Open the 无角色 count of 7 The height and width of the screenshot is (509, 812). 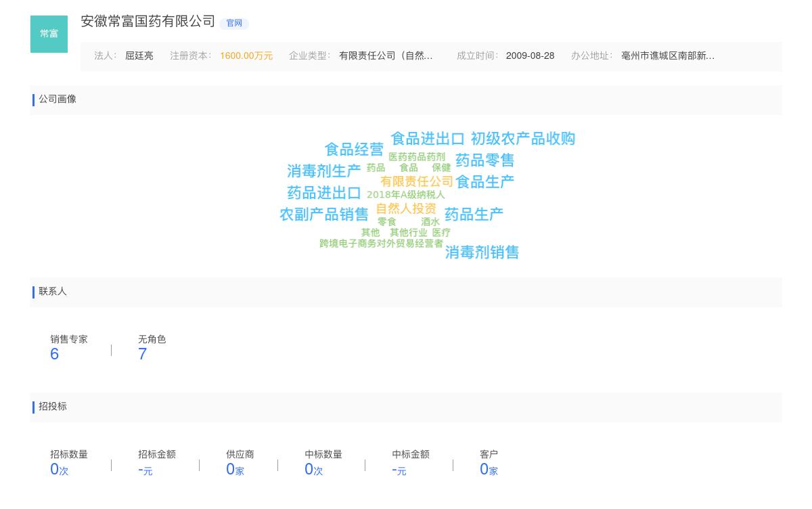click(x=142, y=354)
